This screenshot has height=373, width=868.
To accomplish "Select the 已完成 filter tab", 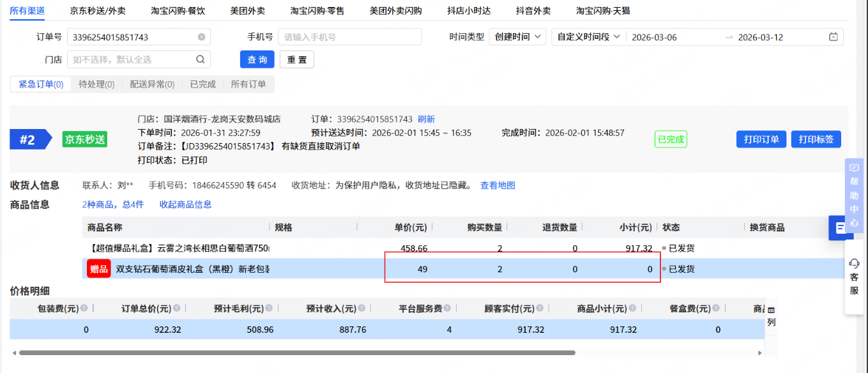I will point(202,84).
